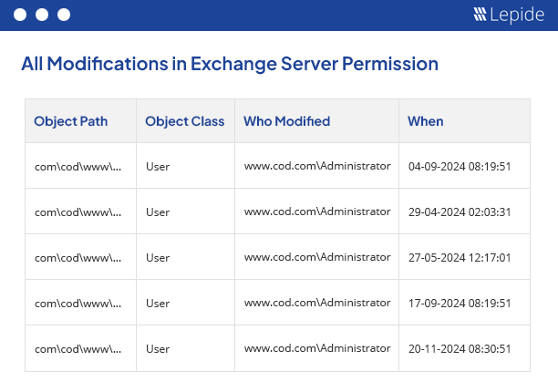
Task: Click the report title All Modifications in Exchange Server Permission
Action: (x=230, y=64)
